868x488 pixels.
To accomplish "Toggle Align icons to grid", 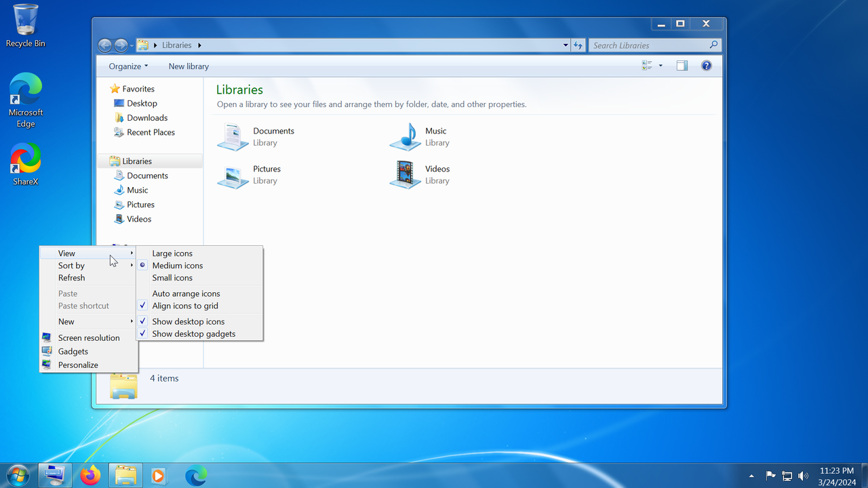I will tap(200, 306).
